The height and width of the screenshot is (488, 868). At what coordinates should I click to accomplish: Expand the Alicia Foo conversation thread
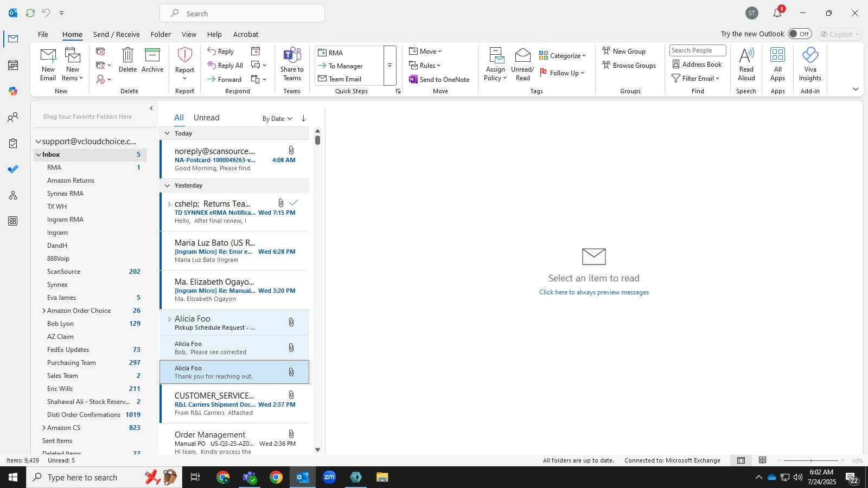point(170,319)
